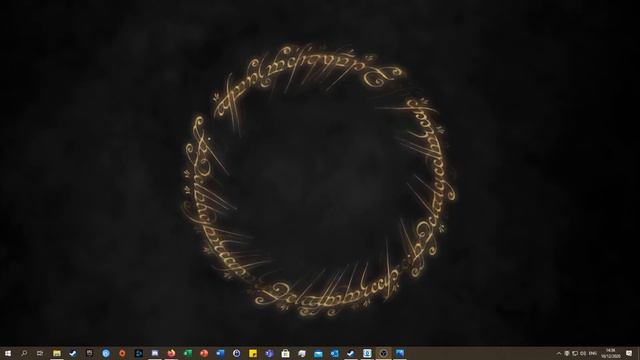Open Microsoft Store shopping bag icon
The image size is (640, 360).
(285, 353)
